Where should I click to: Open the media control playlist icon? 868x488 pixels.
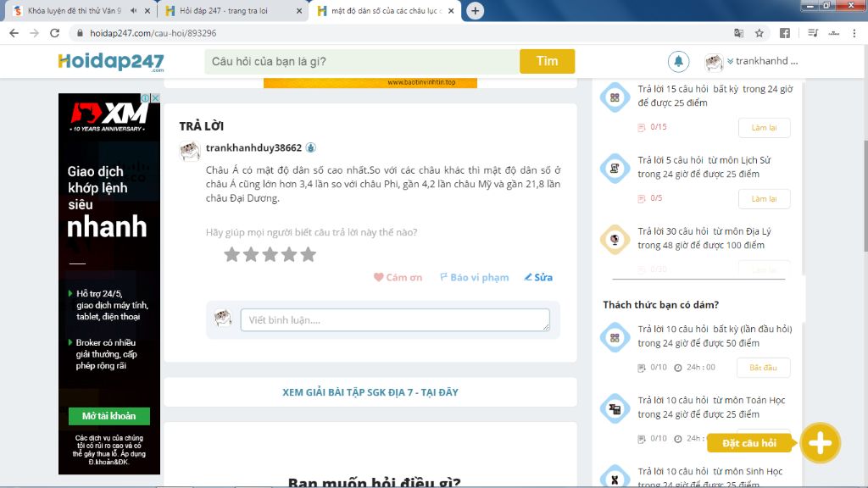(x=813, y=33)
